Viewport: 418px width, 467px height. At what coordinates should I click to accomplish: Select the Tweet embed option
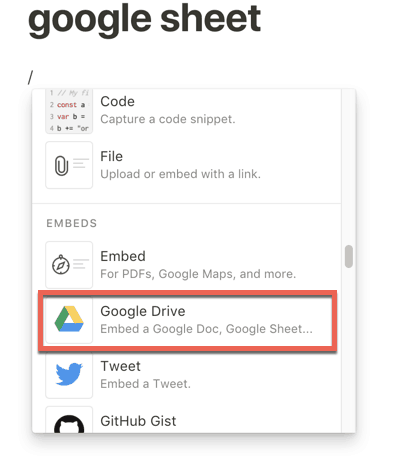[187, 375]
